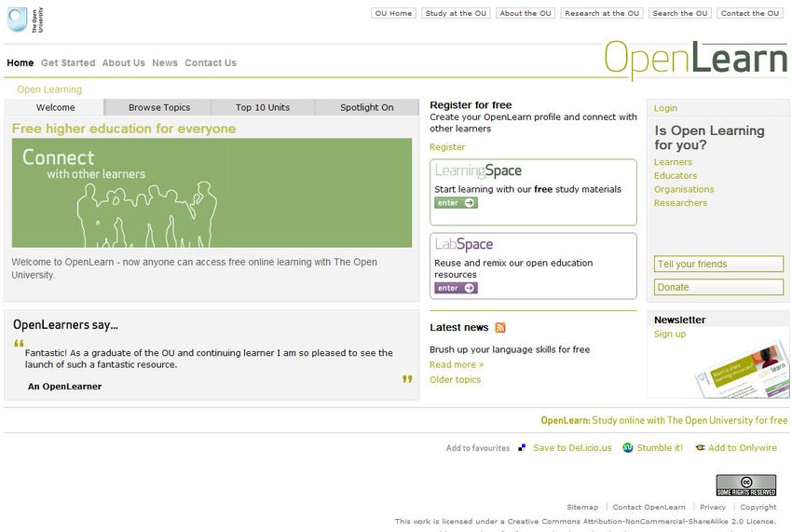Click the Newsletter Sign up link

(x=670, y=334)
